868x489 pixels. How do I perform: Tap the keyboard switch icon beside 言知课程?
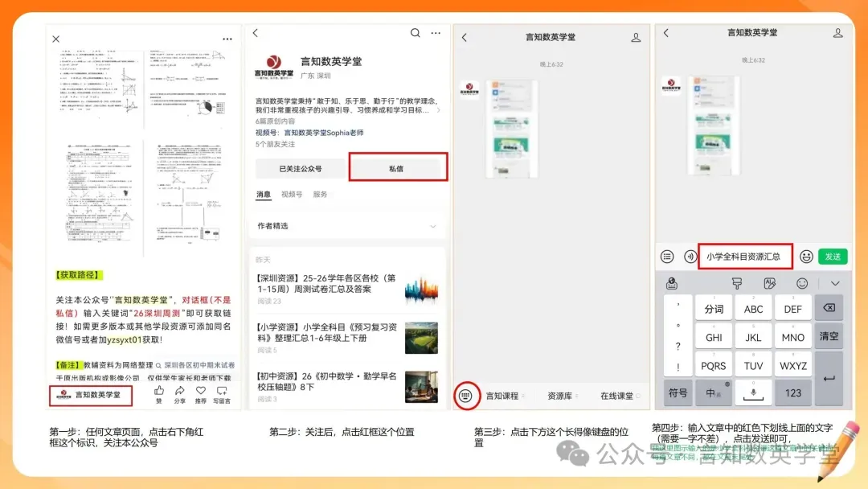point(465,396)
